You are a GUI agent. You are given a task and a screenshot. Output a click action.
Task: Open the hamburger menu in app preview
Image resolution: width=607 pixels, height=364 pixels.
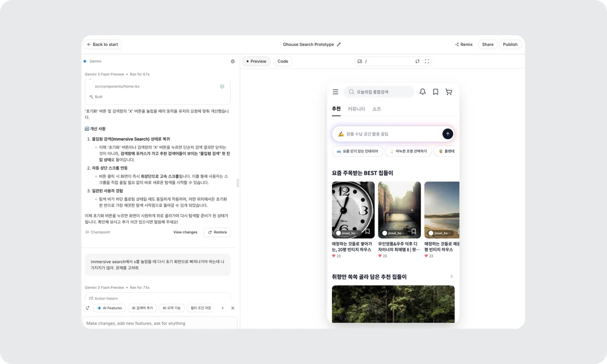[335, 92]
